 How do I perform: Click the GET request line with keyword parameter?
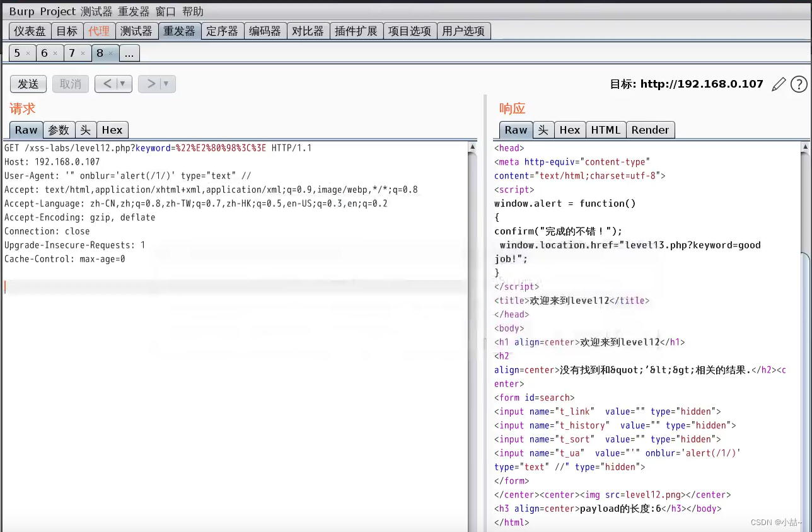158,148
